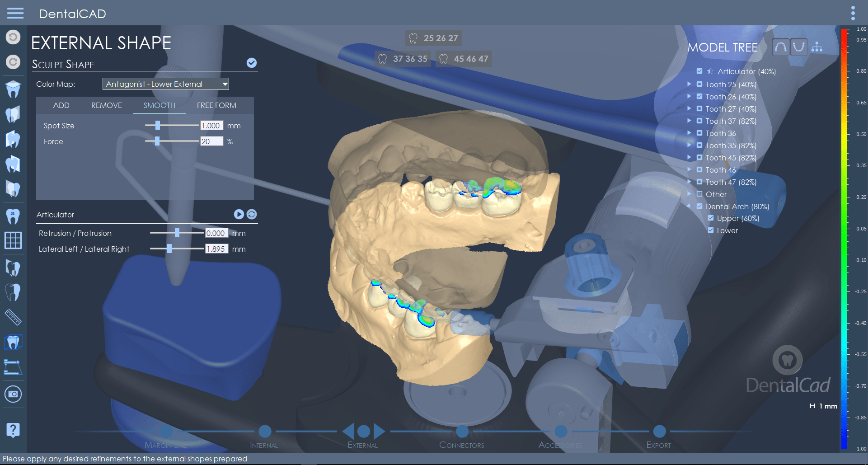Go to previous wizard step arrow
Viewport: 868px width, 465px height.
(x=348, y=431)
